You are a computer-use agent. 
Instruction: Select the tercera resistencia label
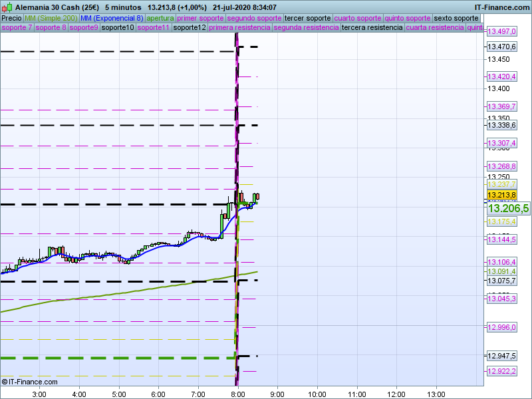click(x=371, y=28)
